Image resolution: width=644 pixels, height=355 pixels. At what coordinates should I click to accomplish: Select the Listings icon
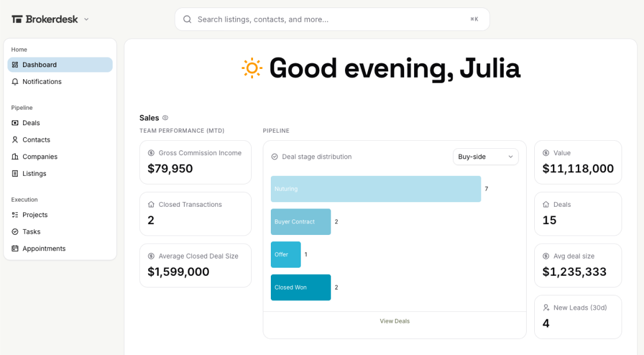[x=14, y=173]
